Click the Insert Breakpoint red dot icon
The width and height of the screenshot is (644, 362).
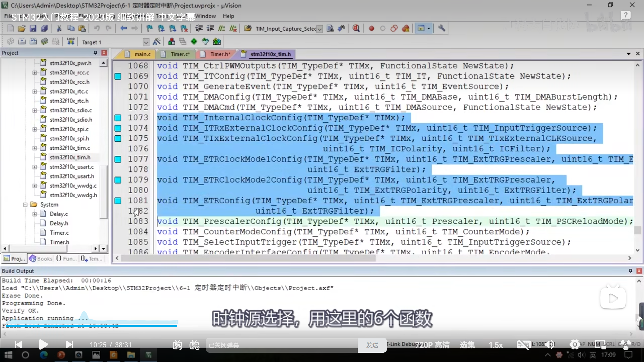coord(371,28)
